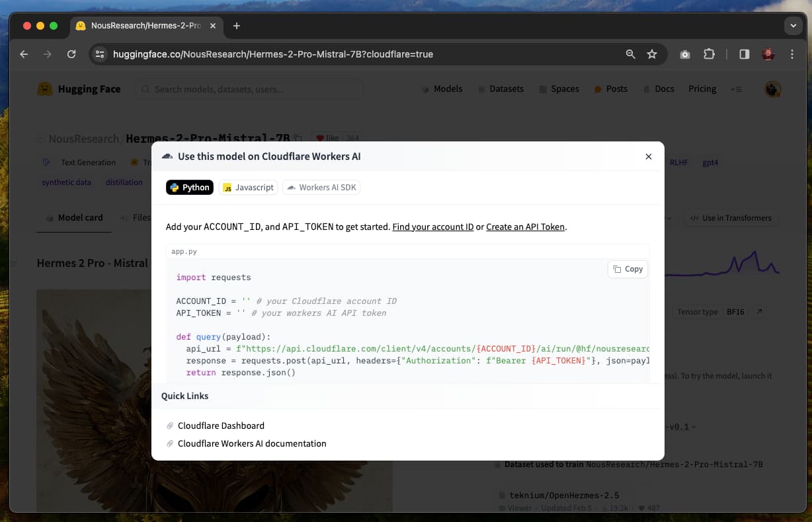This screenshot has width=812, height=522.
Task: Click the zoom magnifier icon in address bar
Action: point(630,54)
